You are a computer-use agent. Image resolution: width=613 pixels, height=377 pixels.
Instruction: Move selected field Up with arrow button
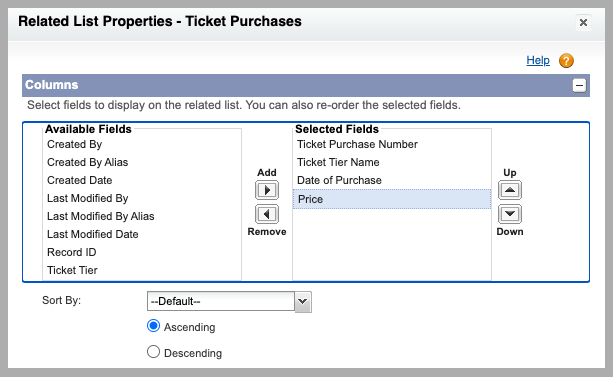click(x=510, y=190)
